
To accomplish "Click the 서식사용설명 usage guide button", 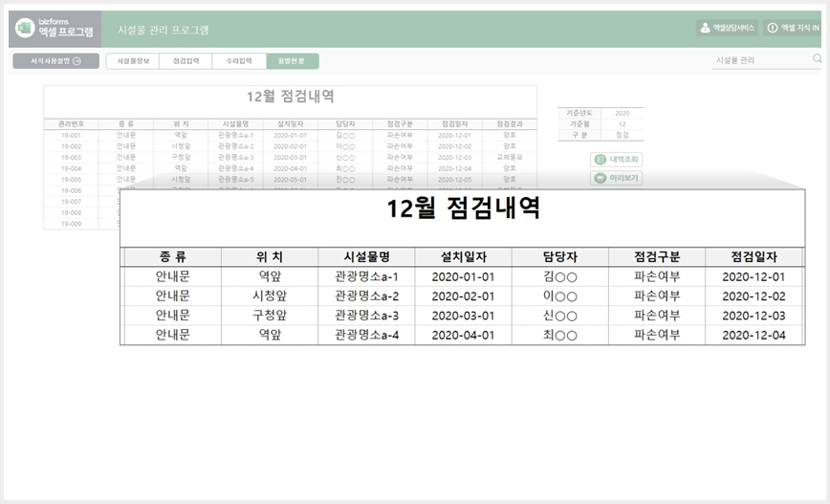I will coord(56,61).
